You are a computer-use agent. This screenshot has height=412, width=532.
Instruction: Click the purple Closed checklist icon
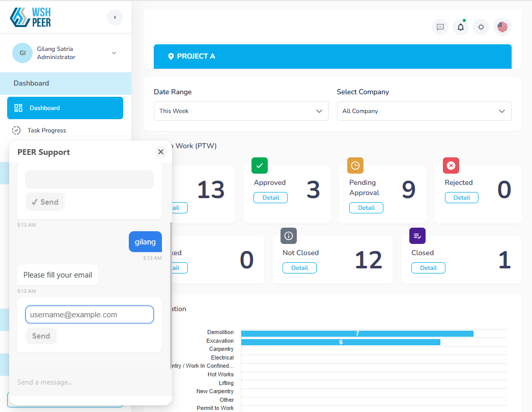tap(417, 236)
